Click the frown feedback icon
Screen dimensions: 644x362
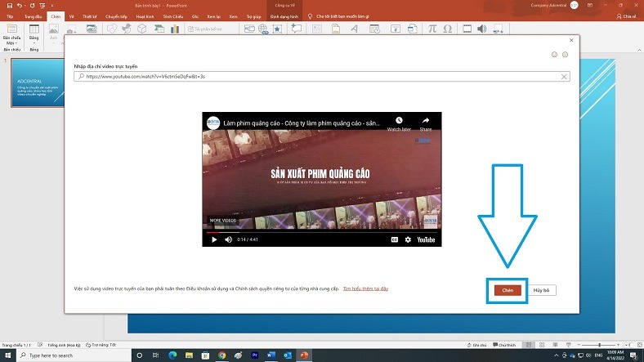565,54
